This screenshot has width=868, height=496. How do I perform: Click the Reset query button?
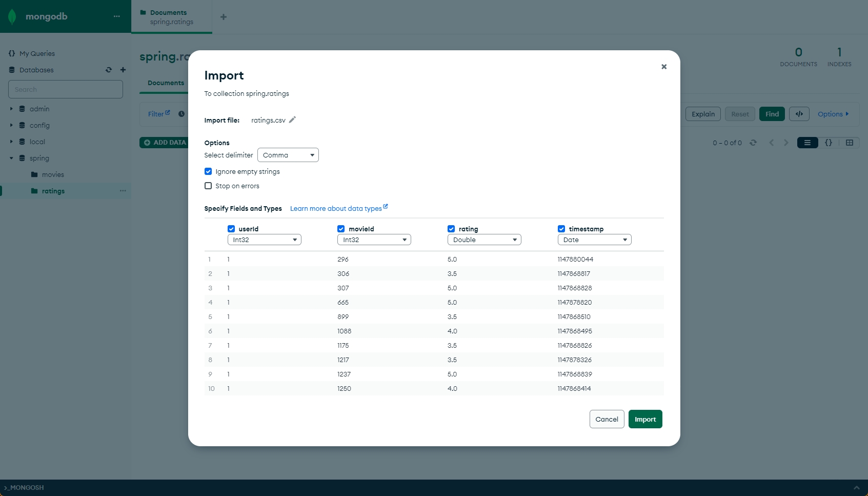740,114
